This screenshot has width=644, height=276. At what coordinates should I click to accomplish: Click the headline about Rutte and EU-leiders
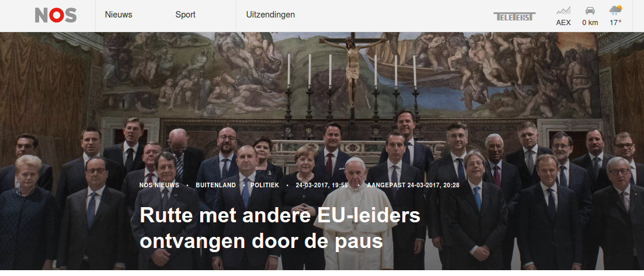coord(280,228)
